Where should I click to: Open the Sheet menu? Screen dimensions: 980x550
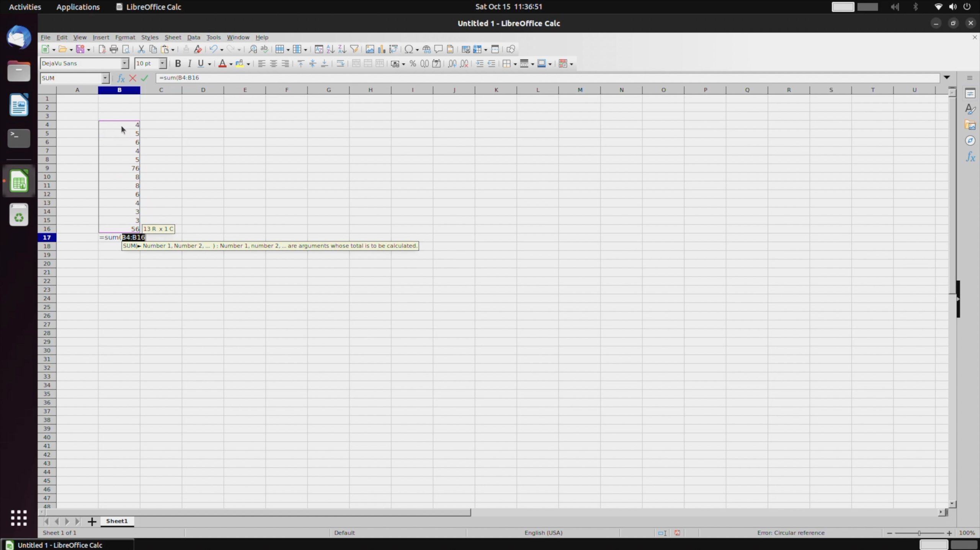[173, 37]
